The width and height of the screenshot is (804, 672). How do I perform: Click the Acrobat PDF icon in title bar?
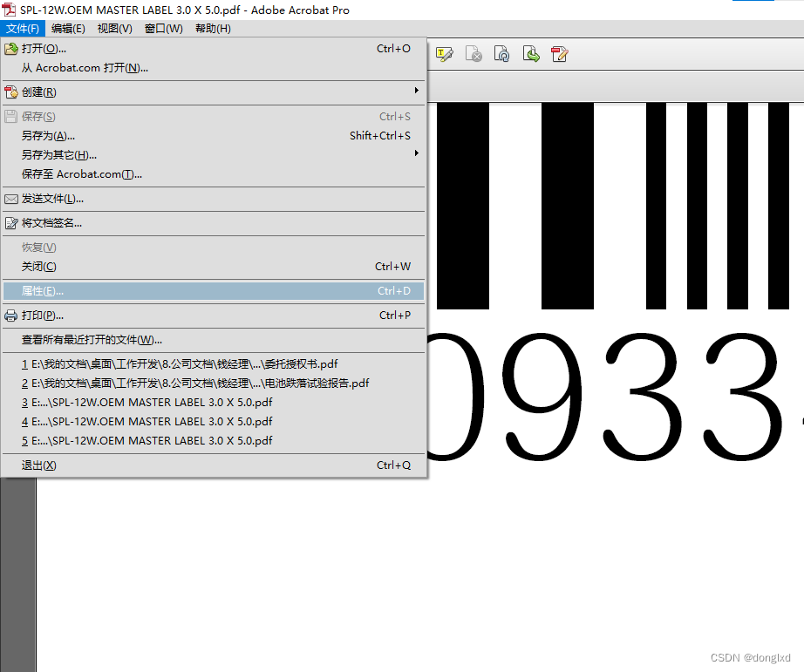pos(9,10)
